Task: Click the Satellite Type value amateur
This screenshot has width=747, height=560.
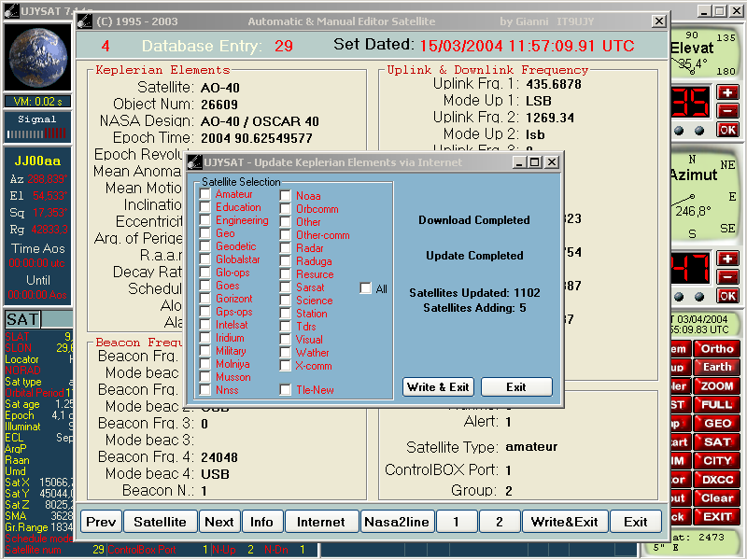Action: point(531,447)
